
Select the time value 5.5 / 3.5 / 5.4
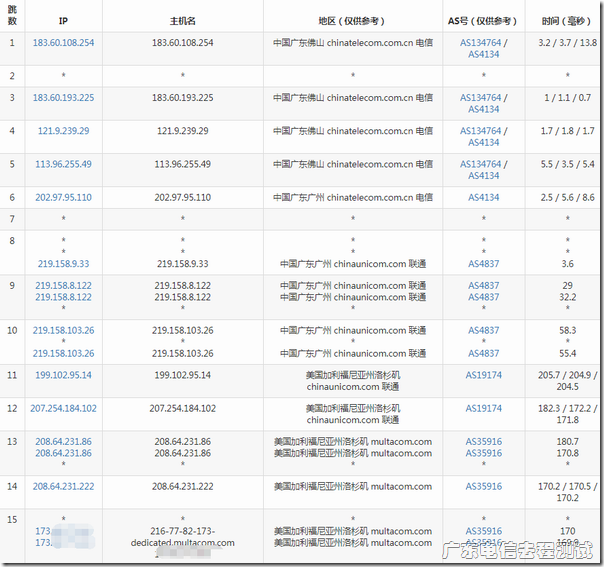coord(567,164)
